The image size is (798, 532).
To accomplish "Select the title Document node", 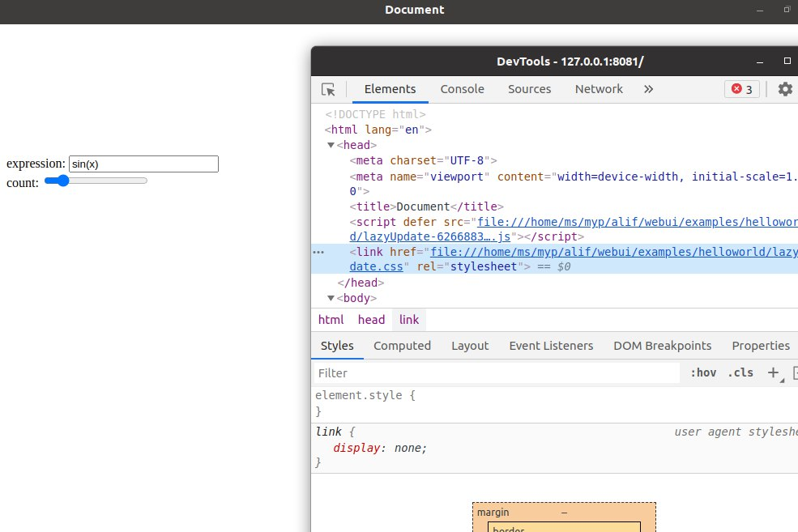I will click(x=426, y=206).
